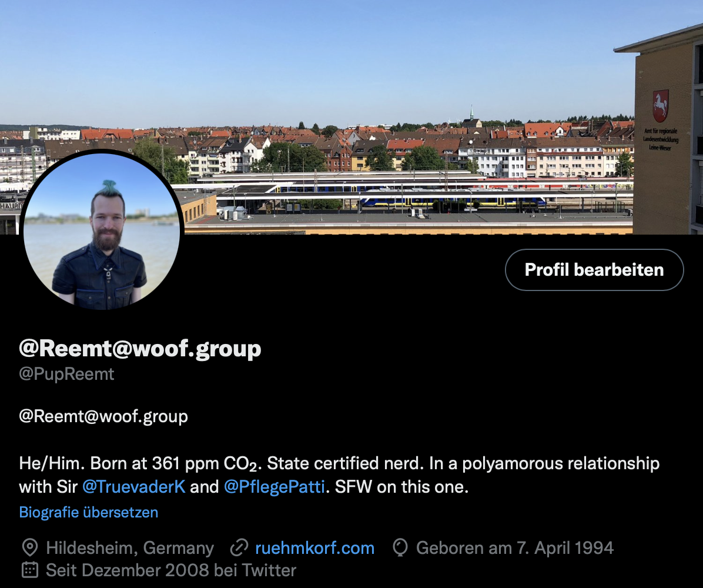The image size is (703, 588).
Task: Click the birthday balloon icon
Action: pyautogui.click(x=400, y=547)
